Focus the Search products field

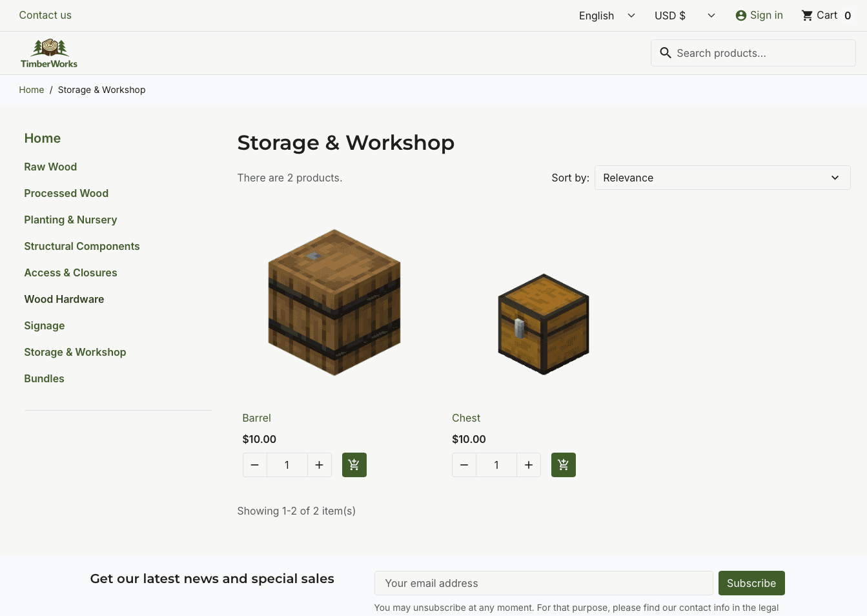pos(753,53)
